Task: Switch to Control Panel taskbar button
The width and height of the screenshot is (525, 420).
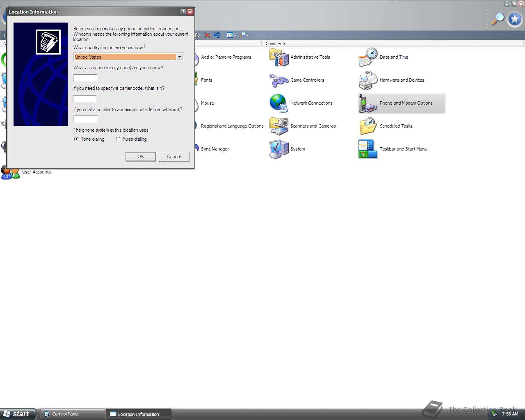Action: pyautogui.click(x=73, y=414)
